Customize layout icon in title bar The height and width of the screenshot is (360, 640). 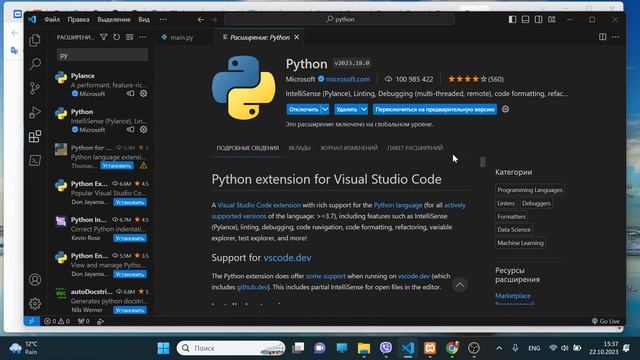point(552,19)
